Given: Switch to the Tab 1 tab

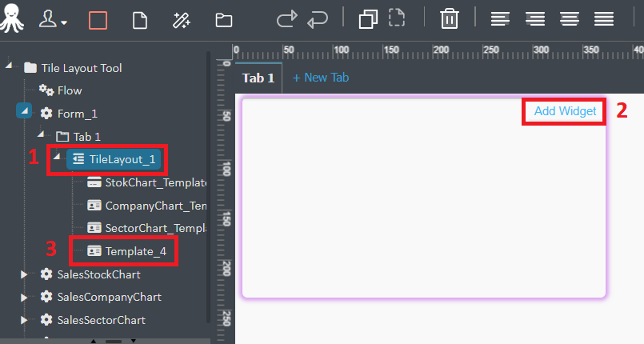Looking at the screenshot, I should tap(258, 78).
